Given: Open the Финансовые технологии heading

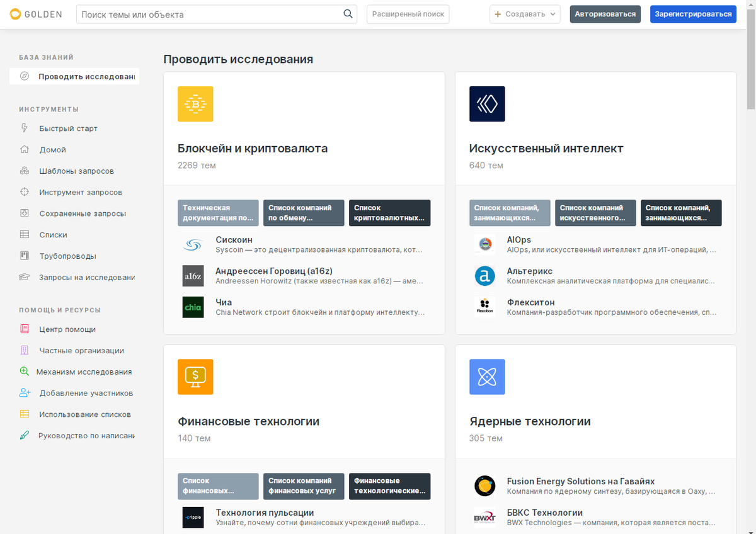Looking at the screenshot, I should 249,421.
